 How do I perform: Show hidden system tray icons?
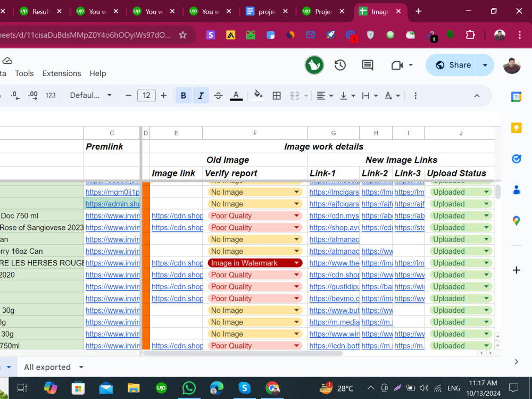click(x=371, y=387)
